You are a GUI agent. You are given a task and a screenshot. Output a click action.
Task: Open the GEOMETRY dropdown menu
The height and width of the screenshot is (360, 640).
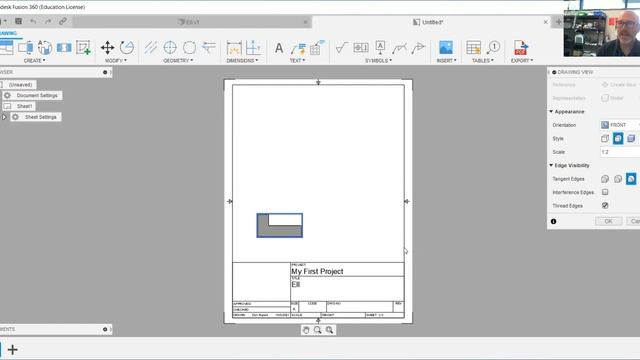coord(178,60)
